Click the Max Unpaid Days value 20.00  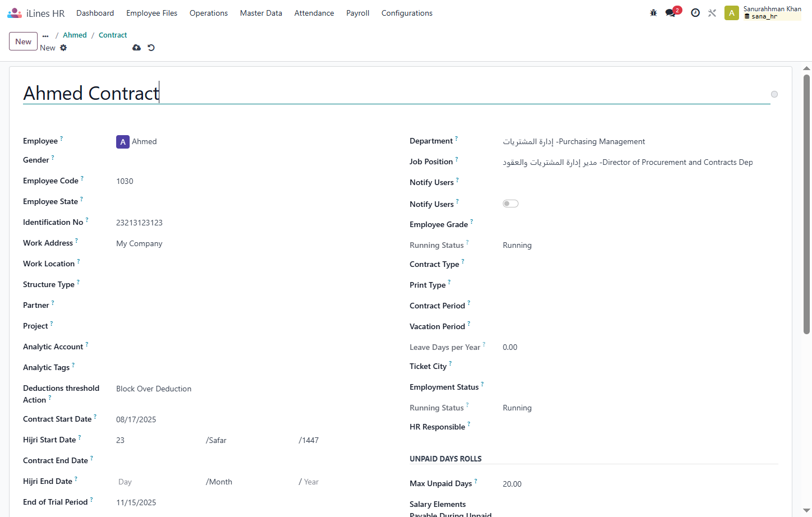(x=512, y=484)
